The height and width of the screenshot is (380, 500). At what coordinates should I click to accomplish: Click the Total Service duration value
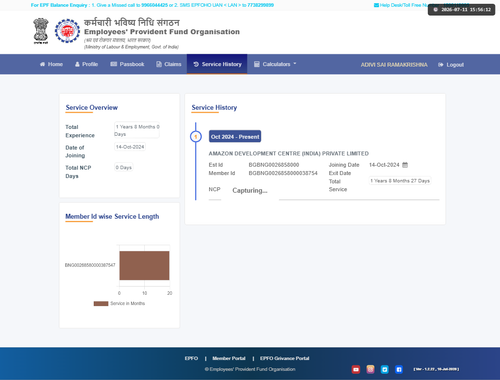pos(400,181)
